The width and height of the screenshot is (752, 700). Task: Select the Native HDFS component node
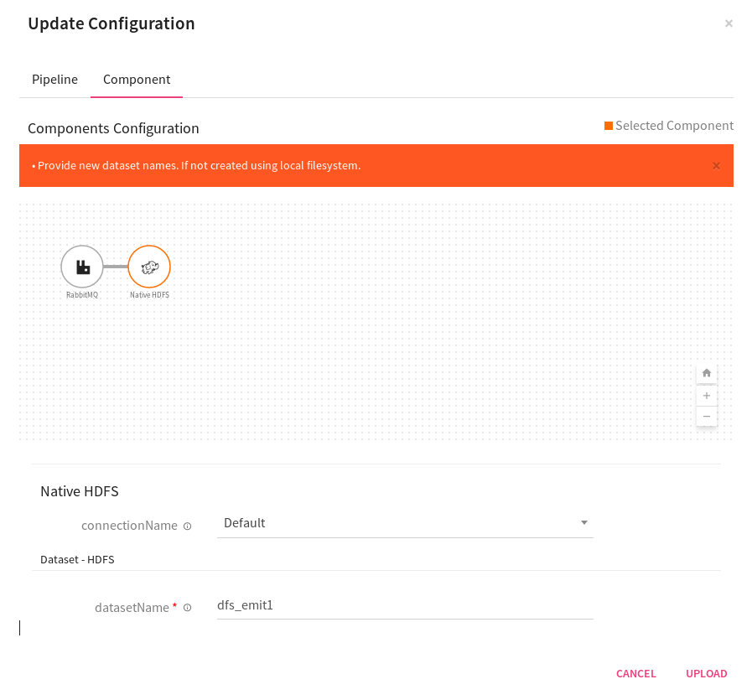coord(149,267)
